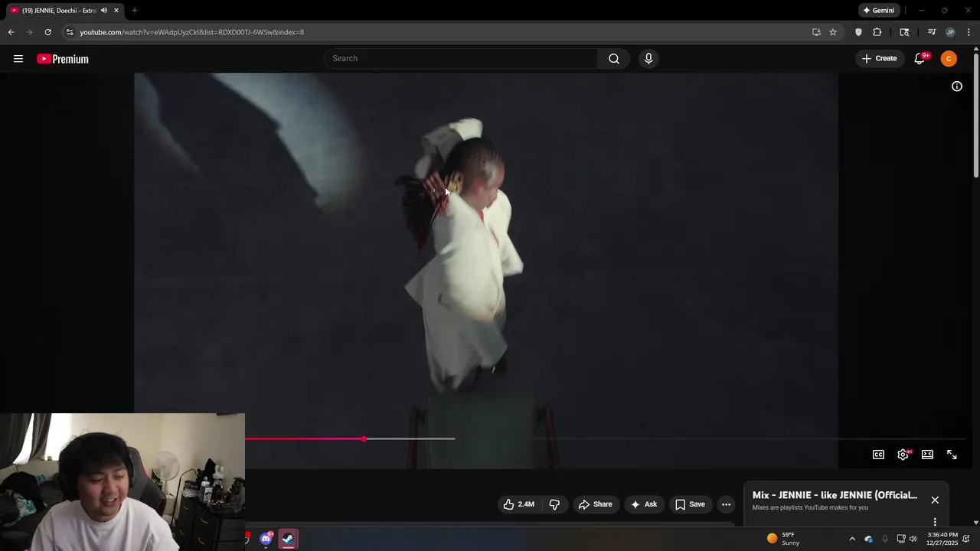Open more actions ellipsis below video
The image size is (980, 551).
(726, 504)
